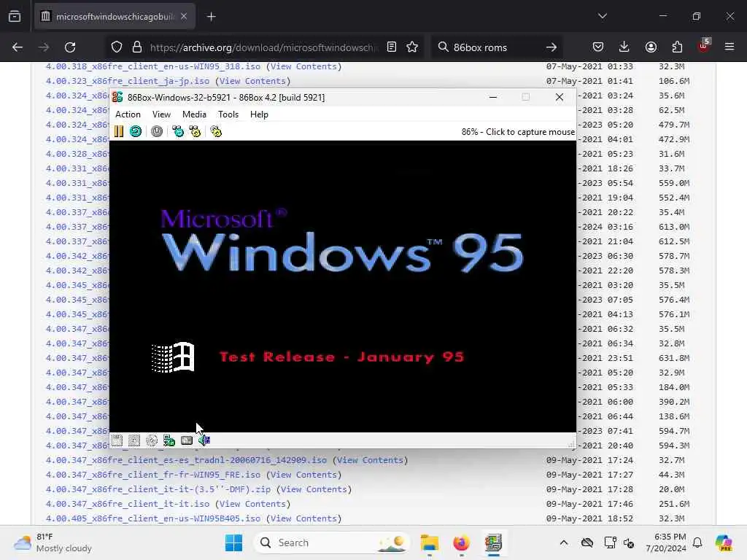This screenshot has height=560, width=747.
Task: Open 86Box Settings from the toolbar icon
Action: coord(216,131)
